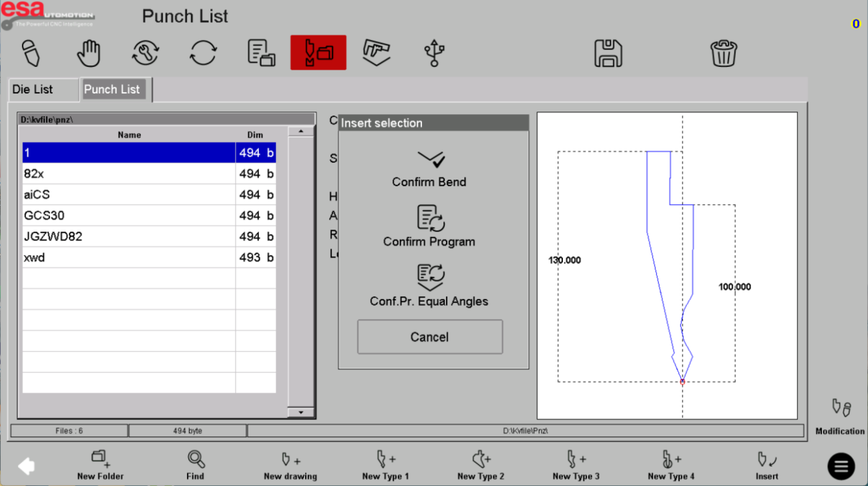Click the hand manual mode icon
The image size is (868, 486).
coord(88,53)
